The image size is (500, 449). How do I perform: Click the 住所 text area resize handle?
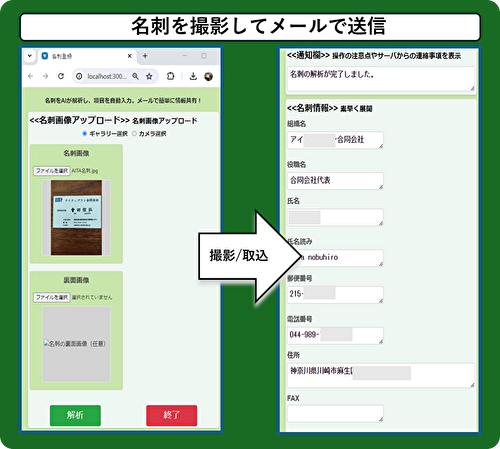(x=472, y=385)
